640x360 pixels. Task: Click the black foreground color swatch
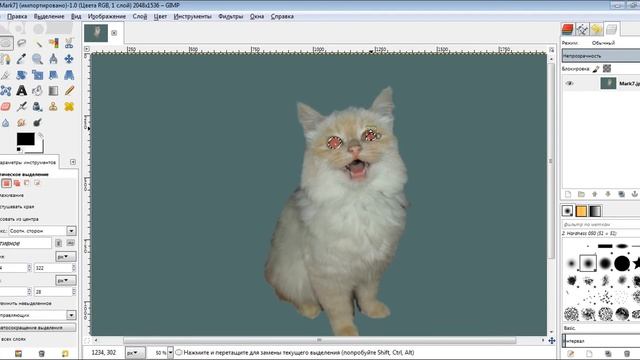25,139
